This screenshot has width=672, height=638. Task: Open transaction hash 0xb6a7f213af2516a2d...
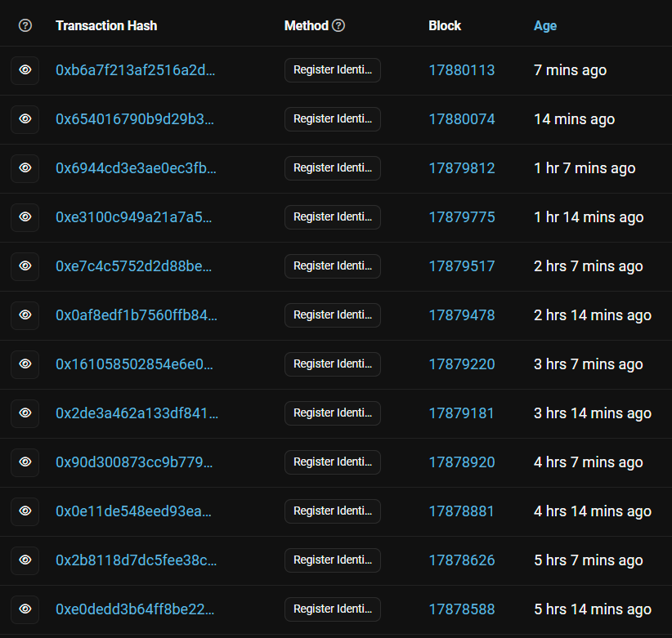136,70
